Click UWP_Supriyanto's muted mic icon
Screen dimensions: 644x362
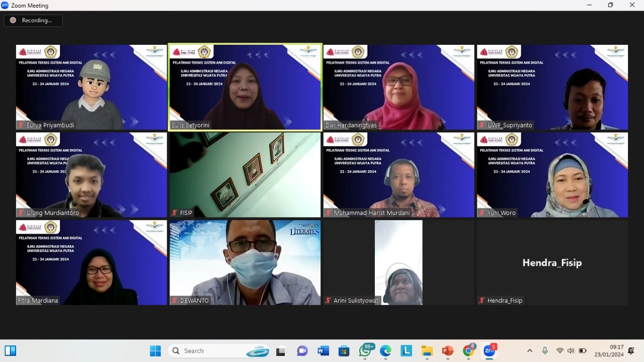pyautogui.click(x=482, y=125)
